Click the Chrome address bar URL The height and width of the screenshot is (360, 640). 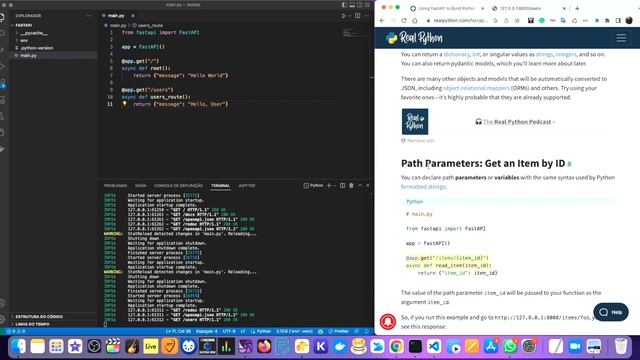point(460,20)
